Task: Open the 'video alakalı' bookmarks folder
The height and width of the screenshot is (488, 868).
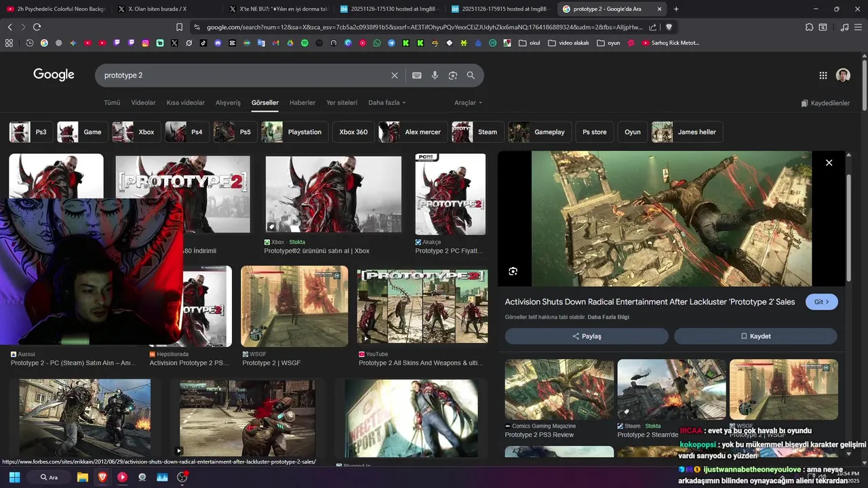Action: [x=568, y=43]
